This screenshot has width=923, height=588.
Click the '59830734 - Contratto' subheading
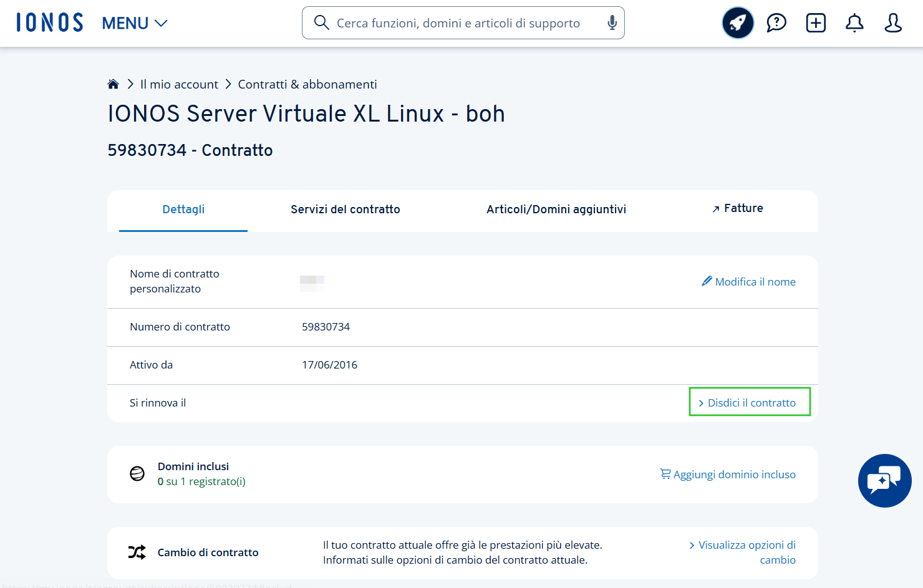(190, 150)
